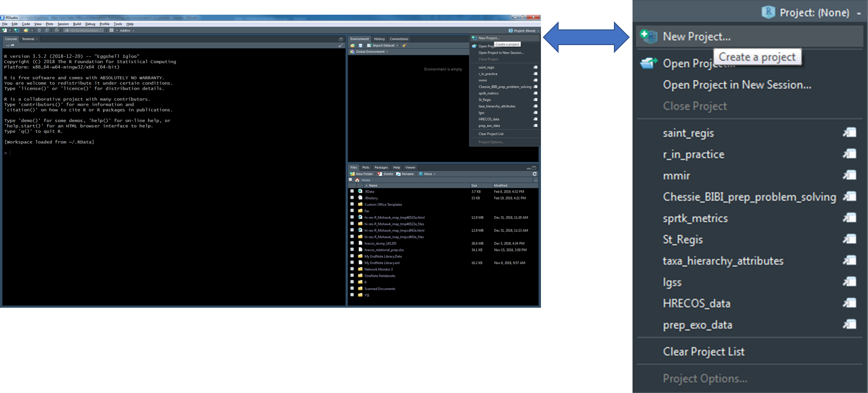Screen dimensions: 868x393
Task: Open the recent files dropdown arrow next to the open icon
Action: point(32,30)
